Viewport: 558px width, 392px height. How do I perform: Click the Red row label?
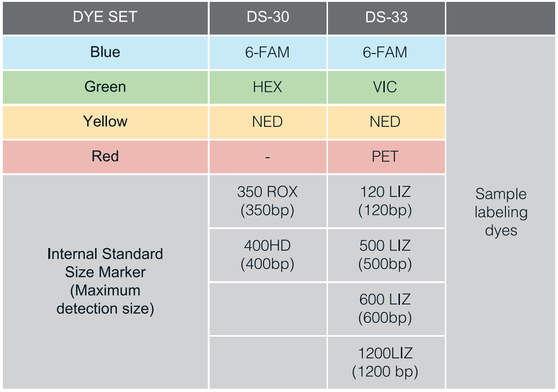(x=105, y=156)
